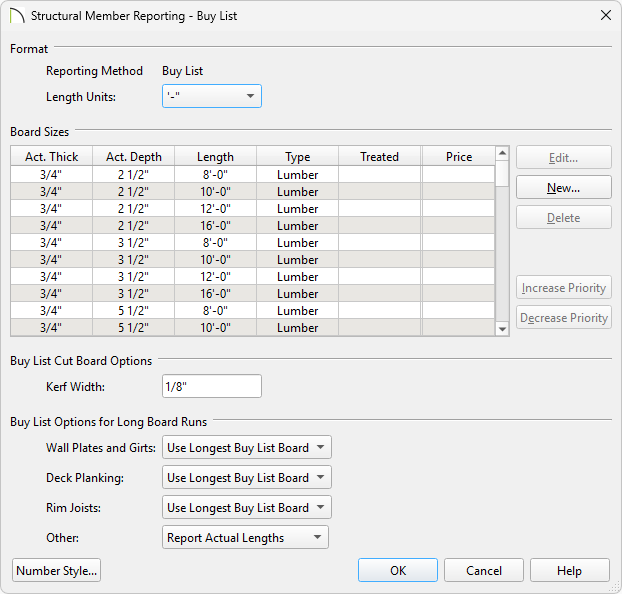Click the New... button
Screen dimensions: 622x594
(x=563, y=188)
